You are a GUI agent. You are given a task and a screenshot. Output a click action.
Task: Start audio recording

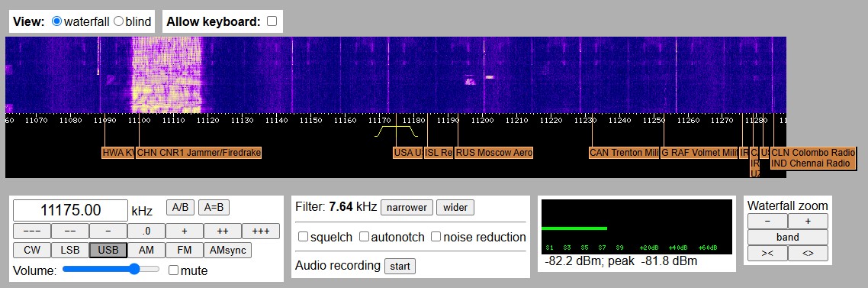coord(400,267)
